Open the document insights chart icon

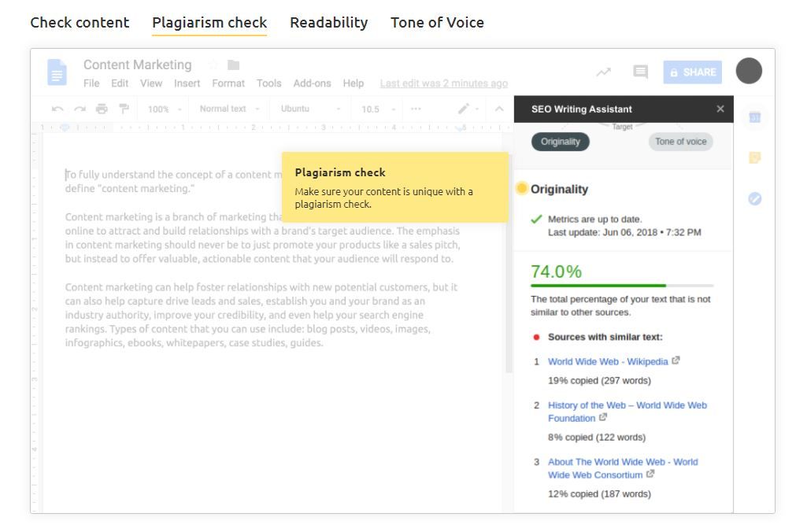(x=604, y=71)
